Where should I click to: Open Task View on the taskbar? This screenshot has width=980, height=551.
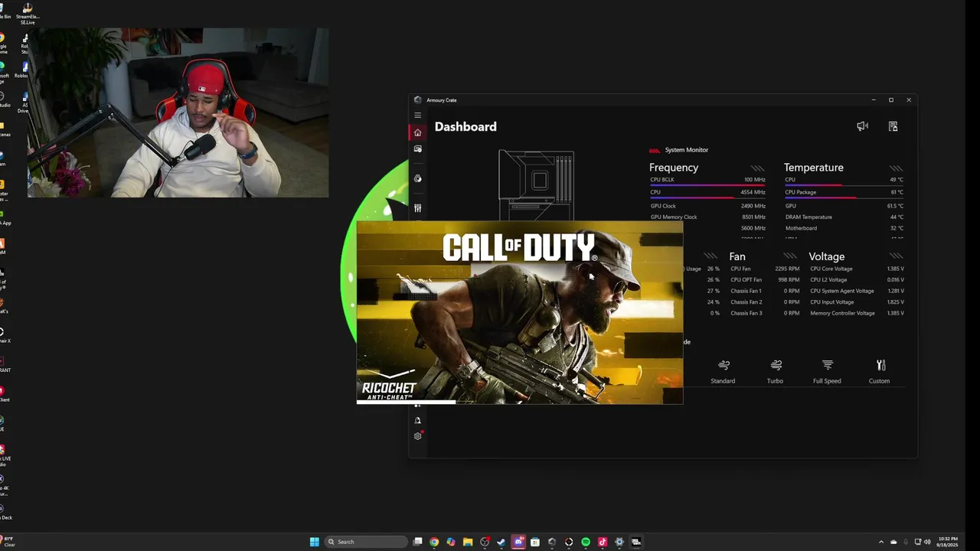[417, 542]
